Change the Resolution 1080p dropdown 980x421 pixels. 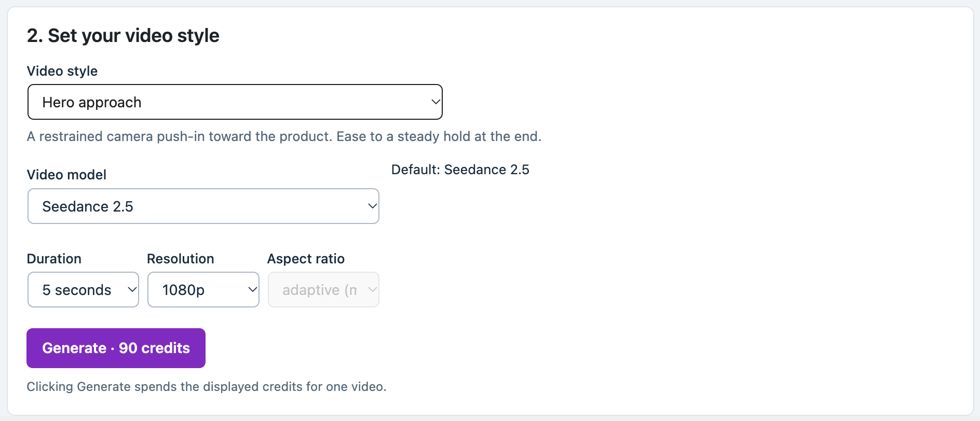pyautogui.click(x=203, y=290)
